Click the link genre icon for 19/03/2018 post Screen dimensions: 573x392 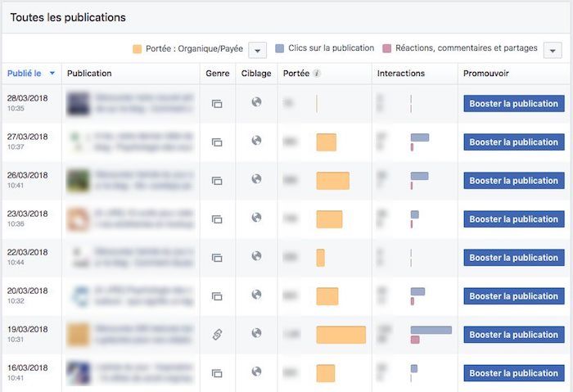[x=217, y=334]
